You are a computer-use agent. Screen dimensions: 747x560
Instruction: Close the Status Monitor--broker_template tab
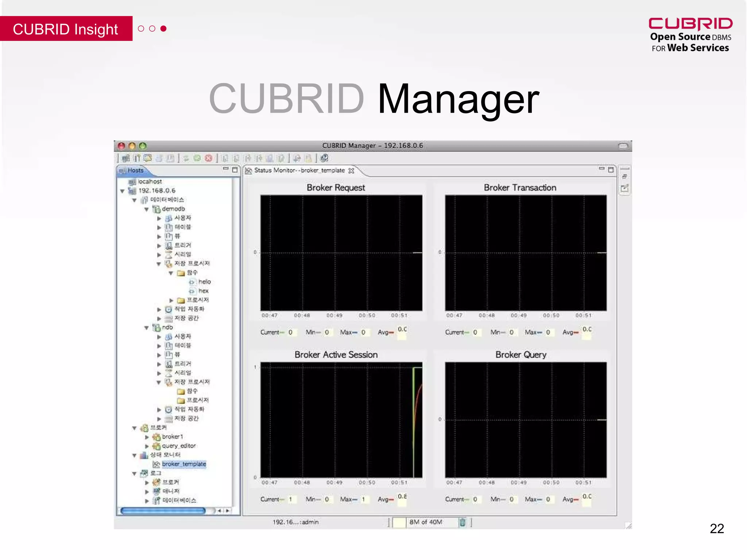coord(351,171)
